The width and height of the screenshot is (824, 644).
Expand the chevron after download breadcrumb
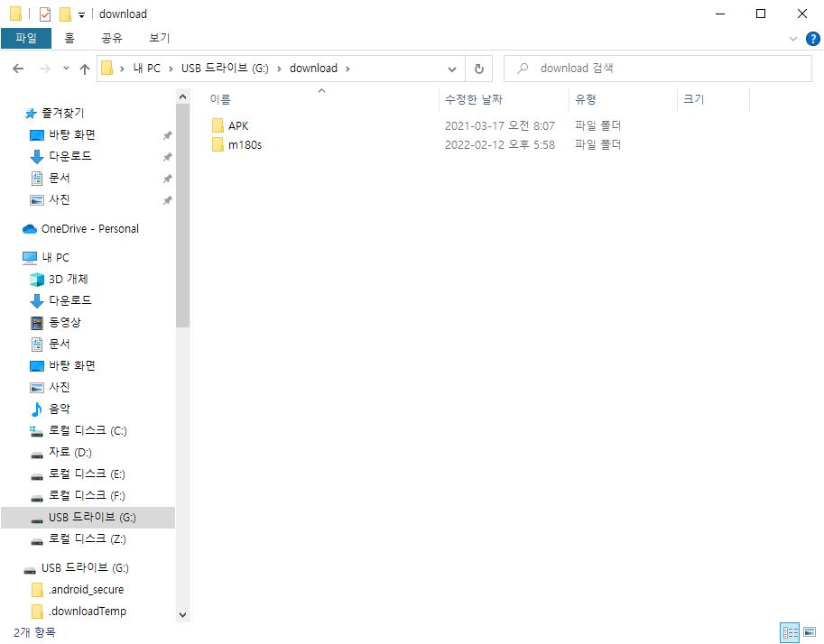tap(347, 69)
